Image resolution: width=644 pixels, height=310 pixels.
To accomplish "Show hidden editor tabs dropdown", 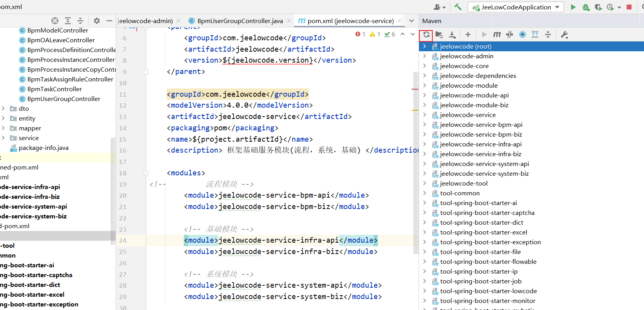I will (411, 21).
